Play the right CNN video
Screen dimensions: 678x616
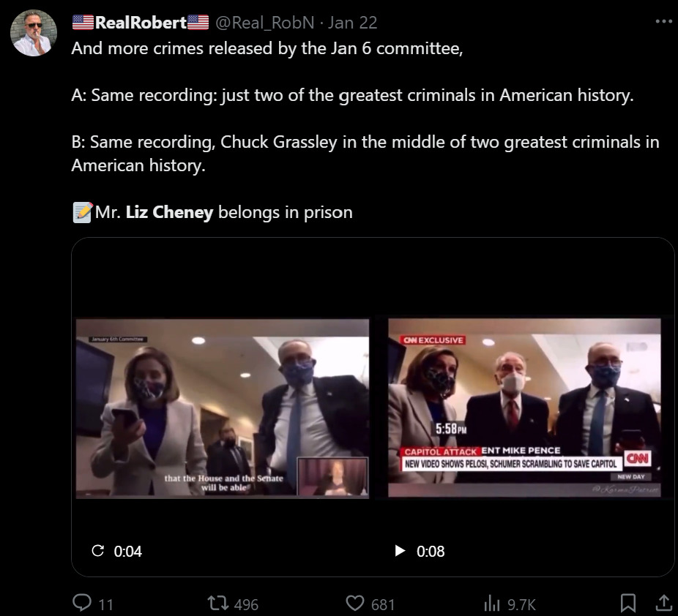pyautogui.click(x=400, y=551)
